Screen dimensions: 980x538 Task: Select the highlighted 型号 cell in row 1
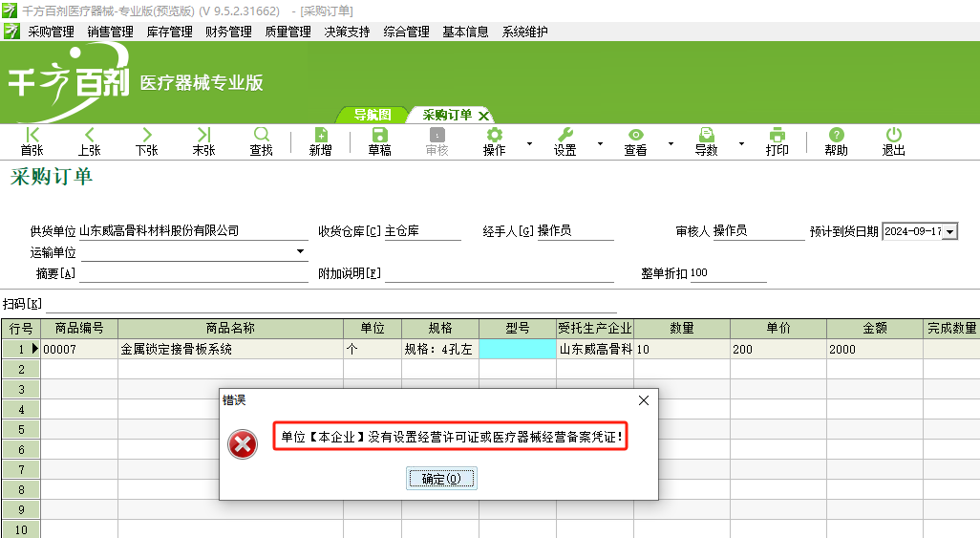pyautogui.click(x=517, y=350)
